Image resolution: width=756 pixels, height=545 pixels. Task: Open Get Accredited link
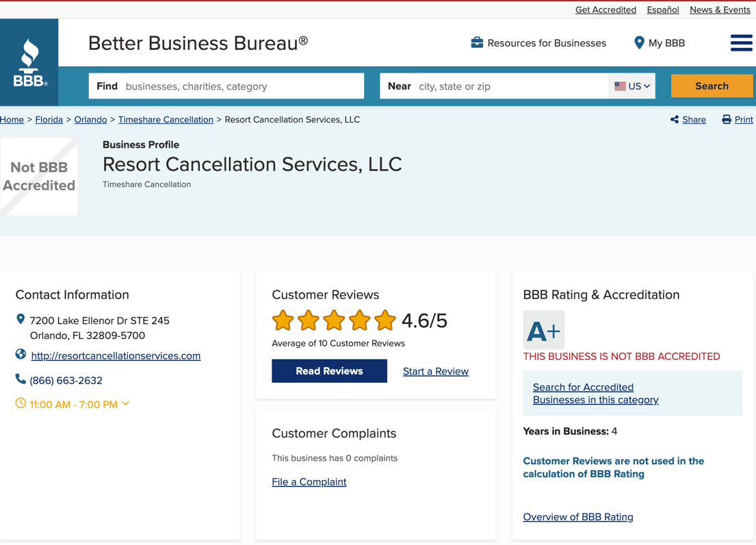(x=605, y=10)
